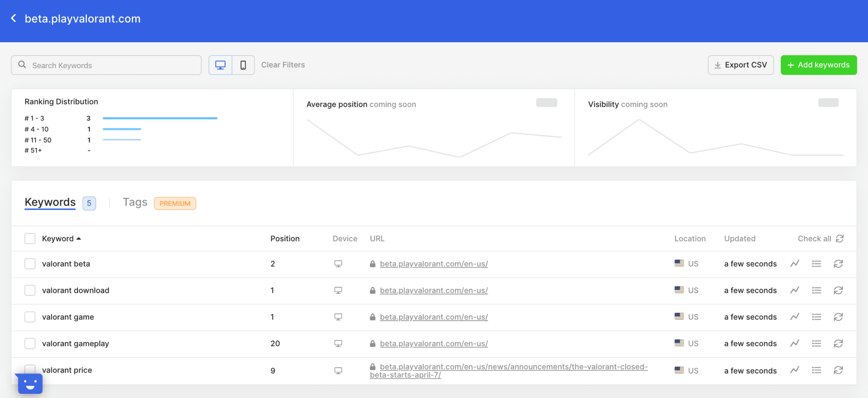
Task: Check the valorant gameplay row checkbox
Action: [x=30, y=343]
